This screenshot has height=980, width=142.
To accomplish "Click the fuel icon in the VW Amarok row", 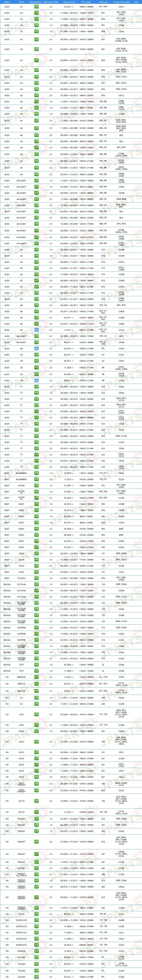I will 36,677.
